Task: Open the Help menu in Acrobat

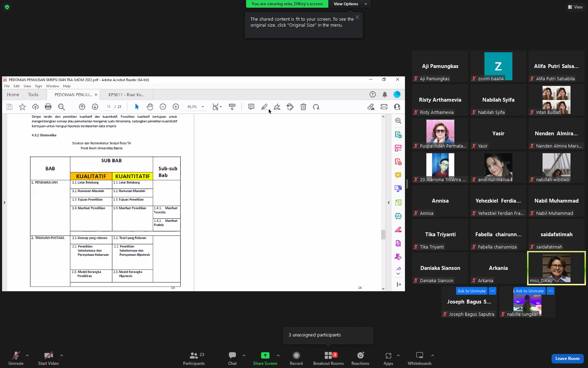Action: 67,86
